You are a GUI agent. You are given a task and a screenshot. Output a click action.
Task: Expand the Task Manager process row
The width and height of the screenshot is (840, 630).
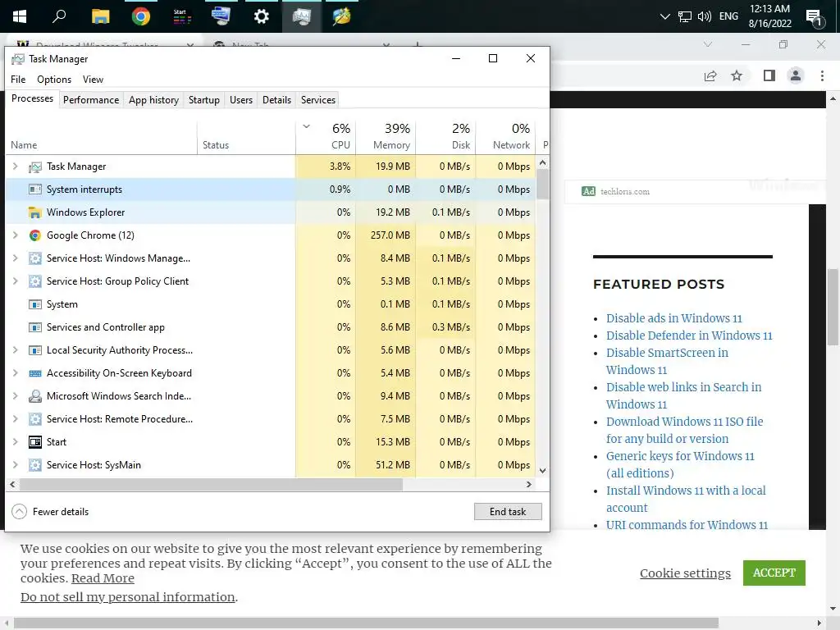click(15, 167)
